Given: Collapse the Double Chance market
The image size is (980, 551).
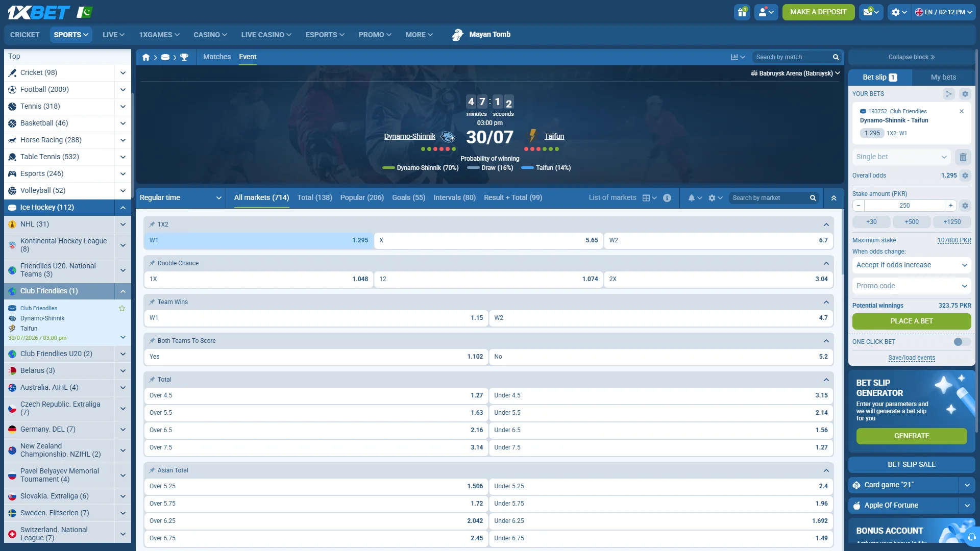Looking at the screenshot, I should point(826,263).
